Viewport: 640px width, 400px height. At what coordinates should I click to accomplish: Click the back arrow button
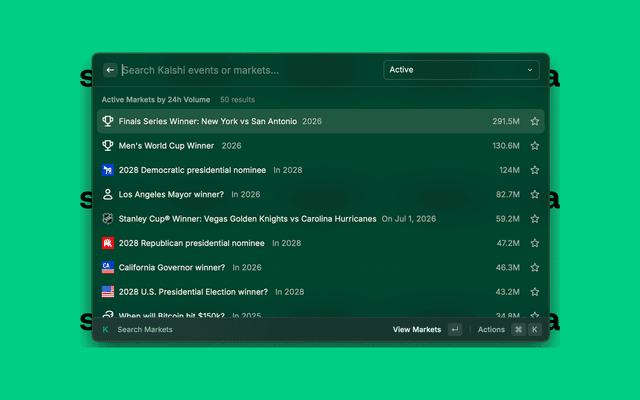[x=110, y=70]
